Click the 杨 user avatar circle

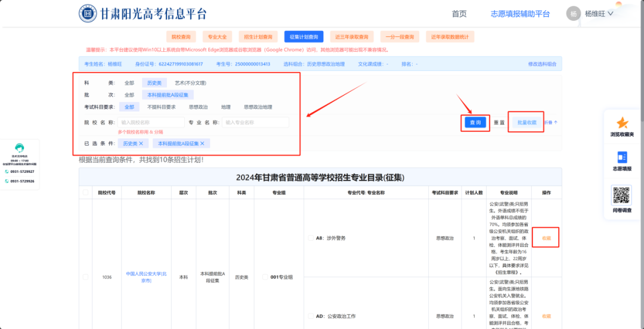pos(574,14)
